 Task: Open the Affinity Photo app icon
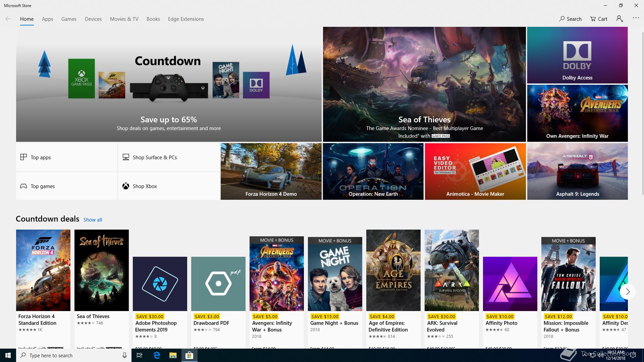(x=510, y=284)
